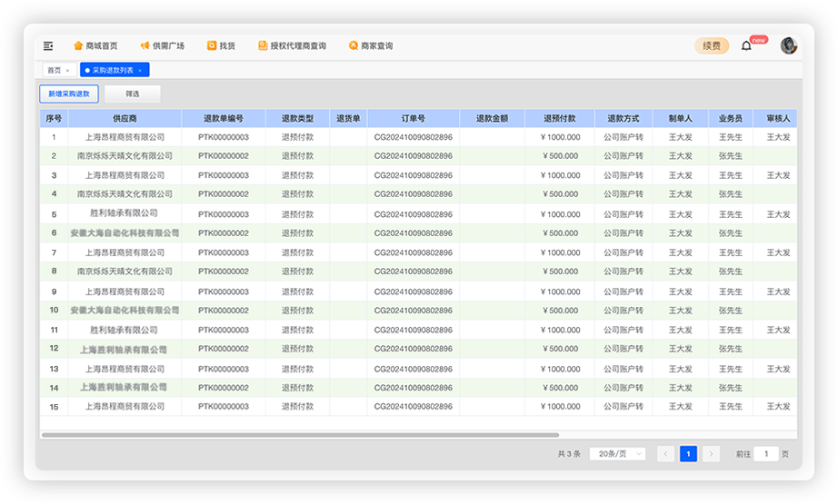Image resolution: width=838 pixels, height=504 pixels.
Task: Click ¥1000.000 amount in row 7
Action: pyautogui.click(x=560, y=252)
